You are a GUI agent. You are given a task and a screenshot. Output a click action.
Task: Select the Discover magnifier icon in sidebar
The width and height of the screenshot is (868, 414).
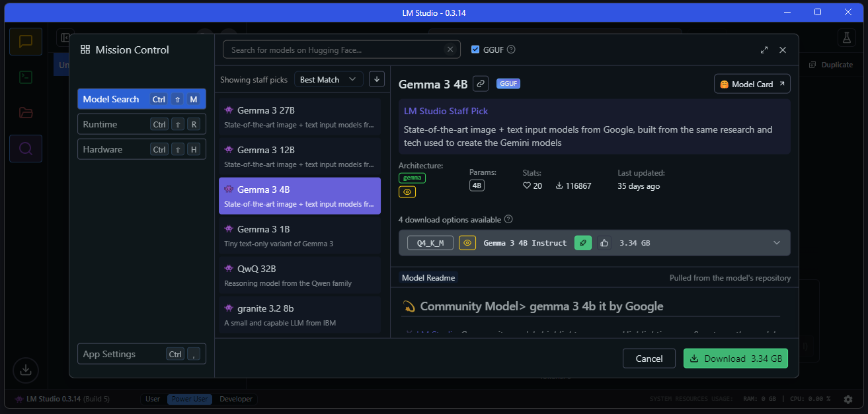tap(26, 149)
